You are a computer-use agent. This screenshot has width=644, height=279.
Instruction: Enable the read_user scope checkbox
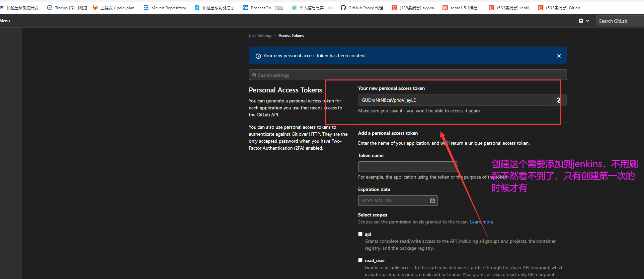pyautogui.click(x=360, y=260)
